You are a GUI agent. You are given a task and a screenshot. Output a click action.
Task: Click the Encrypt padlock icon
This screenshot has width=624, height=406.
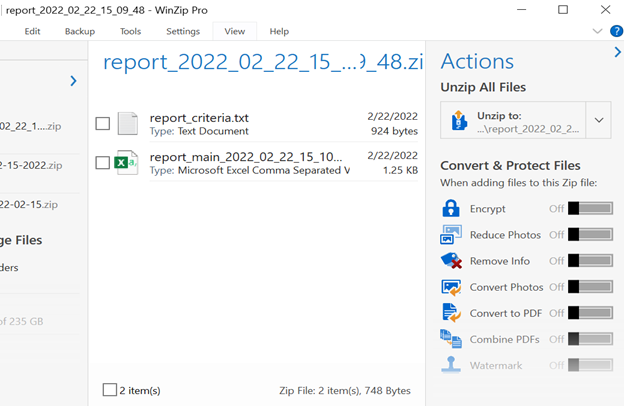pos(451,209)
